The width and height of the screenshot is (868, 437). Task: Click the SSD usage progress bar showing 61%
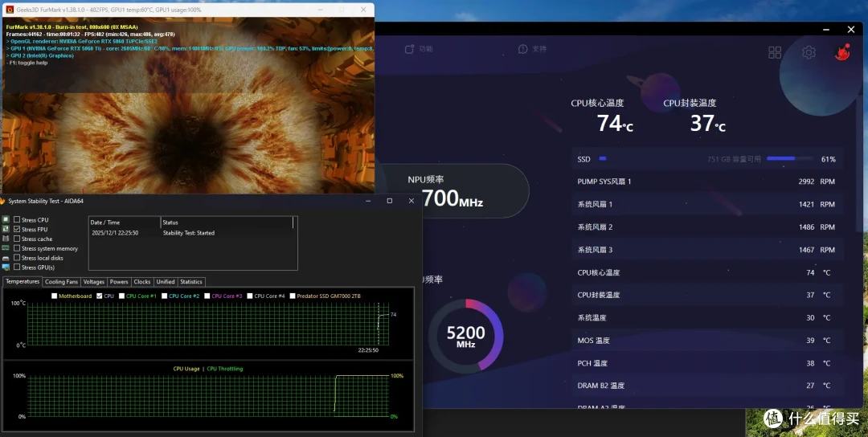click(789, 159)
